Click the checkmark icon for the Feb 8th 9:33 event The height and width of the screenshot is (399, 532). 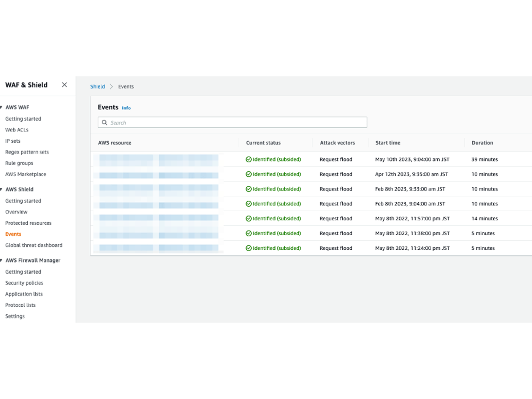[249, 189]
